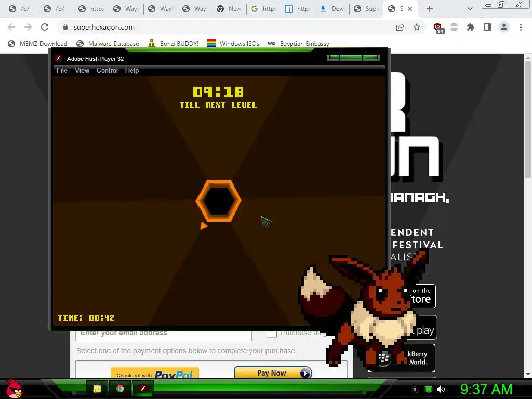This screenshot has height=399, width=532.
Task: Click the email address input field
Action: click(x=164, y=335)
